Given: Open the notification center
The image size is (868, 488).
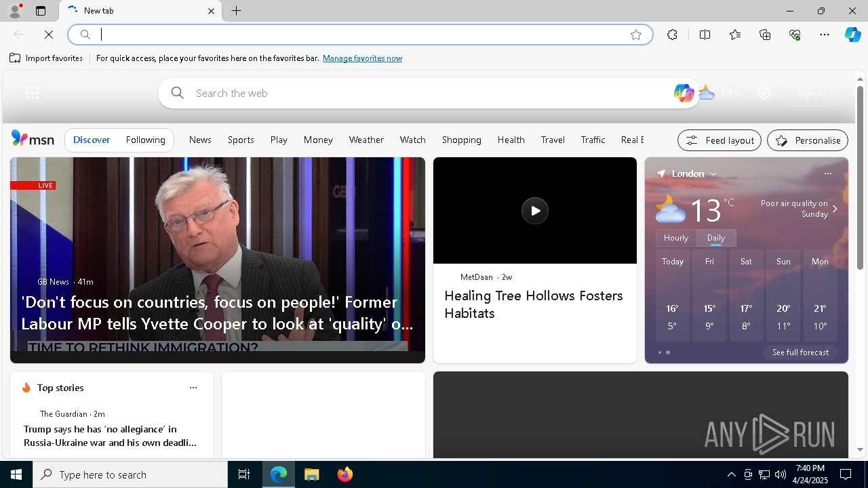Looking at the screenshot, I should pyautogui.click(x=846, y=474).
